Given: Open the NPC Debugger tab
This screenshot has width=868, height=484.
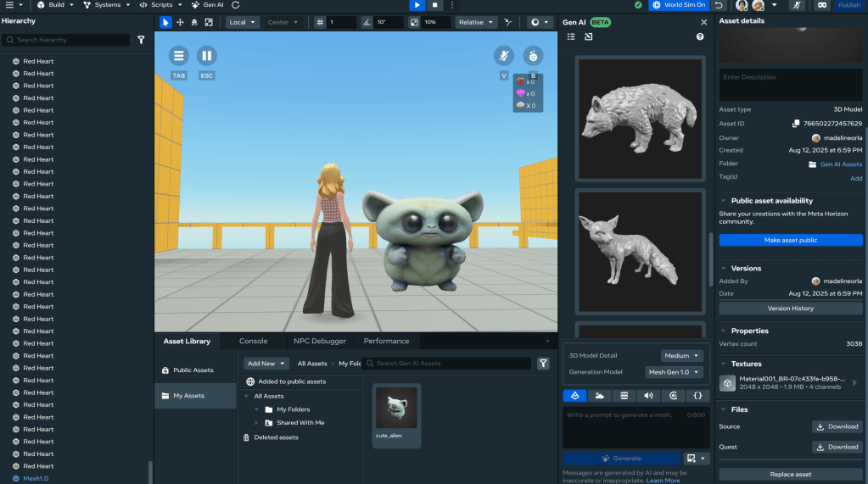Looking at the screenshot, I should coord(320,341).
